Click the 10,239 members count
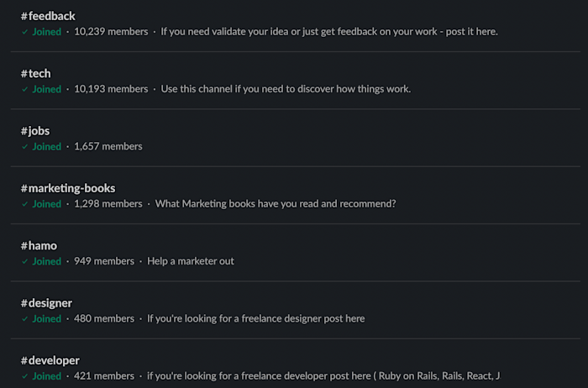Image resolution: width=588 pixels, height=388 pixels. (111, 32)
